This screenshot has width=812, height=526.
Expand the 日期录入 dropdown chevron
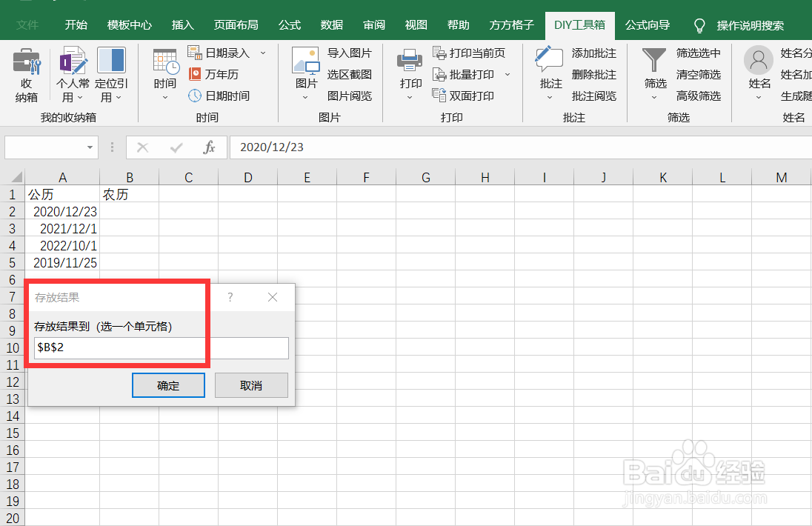click(263, 53)
